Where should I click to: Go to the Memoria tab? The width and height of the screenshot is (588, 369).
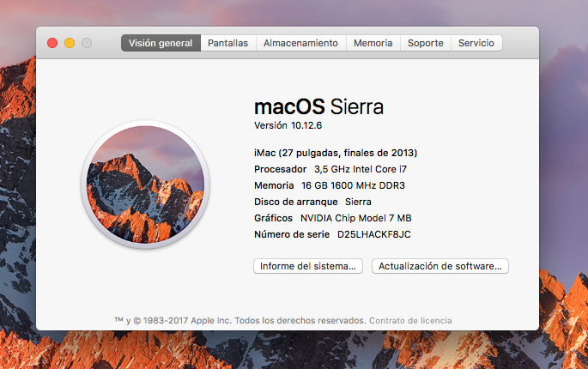(x=373, y=43)
